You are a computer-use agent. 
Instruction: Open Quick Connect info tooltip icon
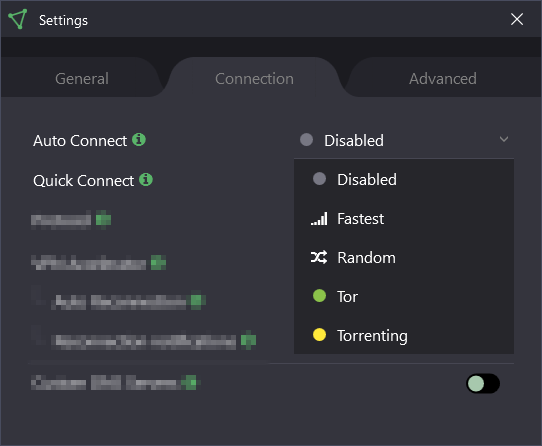coord(146,179)
